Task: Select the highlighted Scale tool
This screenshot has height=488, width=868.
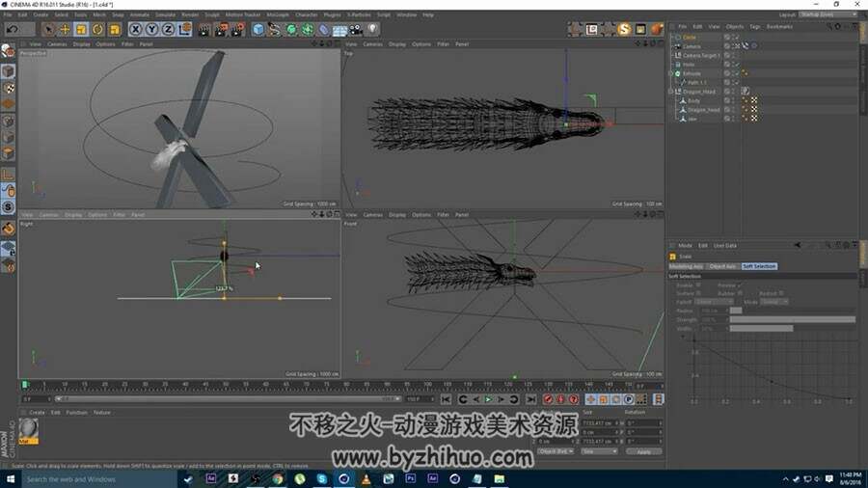Action: [81, 29]
